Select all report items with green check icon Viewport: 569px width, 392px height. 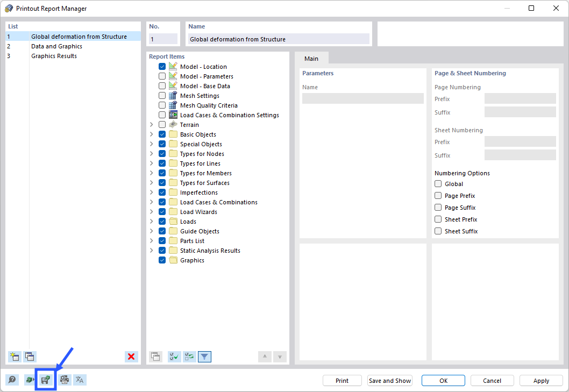click(x=174, y=356)
